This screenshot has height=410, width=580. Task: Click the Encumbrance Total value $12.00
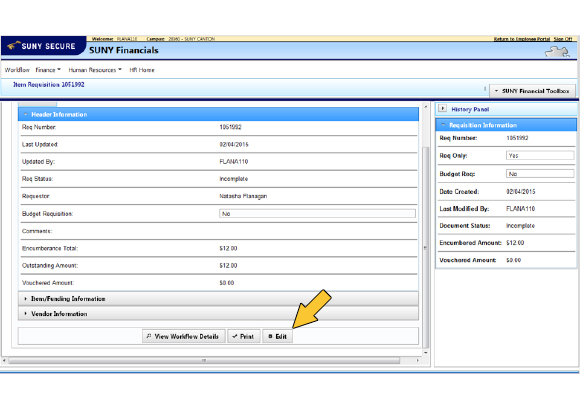tap(228, 248)
